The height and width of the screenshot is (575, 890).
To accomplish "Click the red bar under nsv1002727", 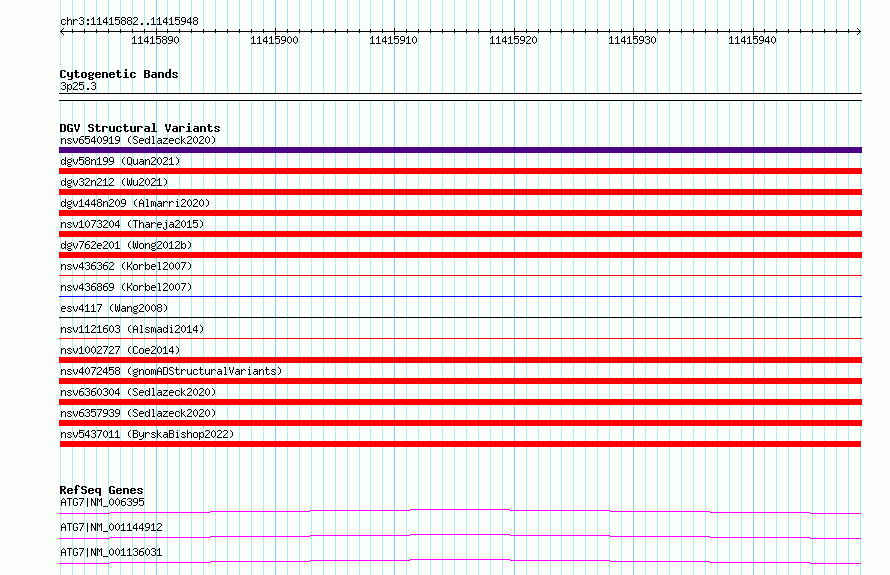I will pos(460,360).
